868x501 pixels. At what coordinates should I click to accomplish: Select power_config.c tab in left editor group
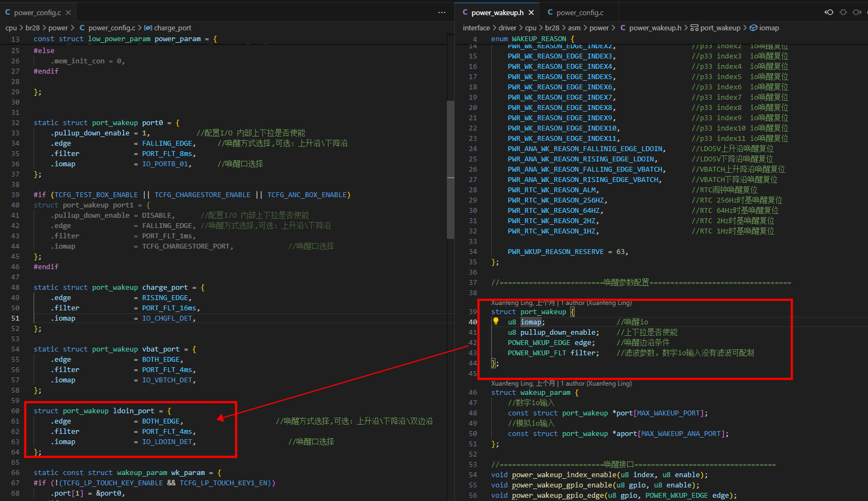(37, 12)
